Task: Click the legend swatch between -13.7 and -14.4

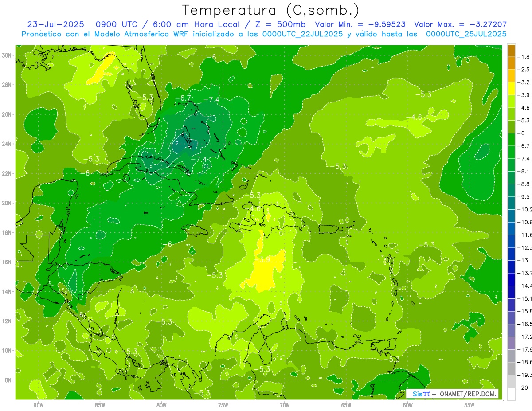Action: (511, 279)
